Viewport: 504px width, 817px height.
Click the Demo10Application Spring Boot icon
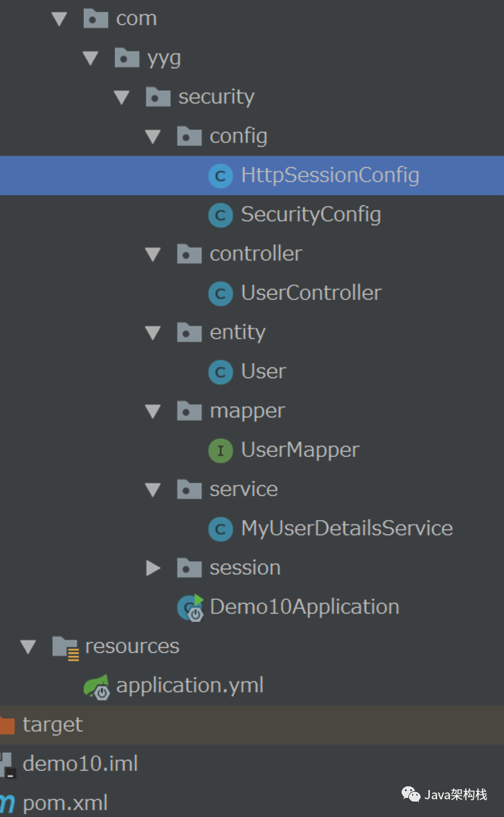(189, 607)
